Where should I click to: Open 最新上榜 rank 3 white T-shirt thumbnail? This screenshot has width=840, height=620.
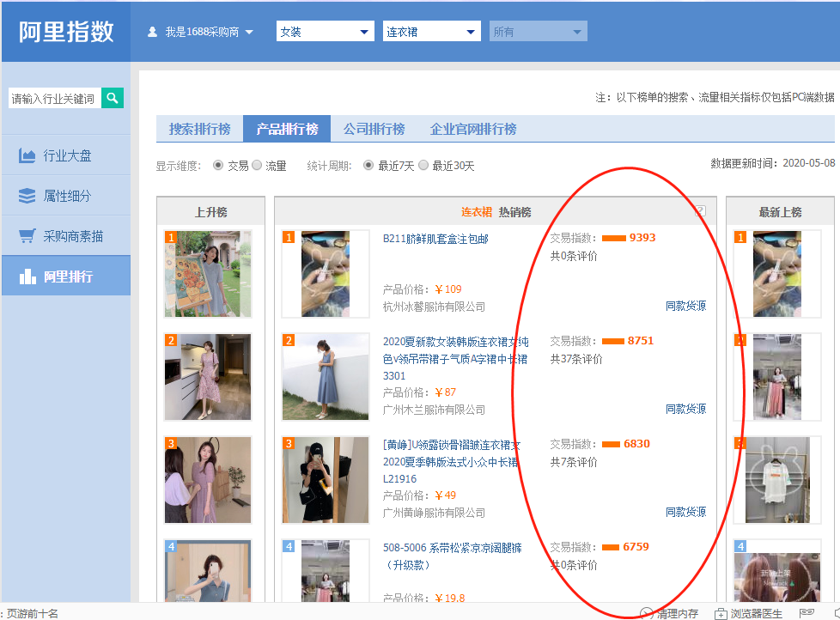point(777,480)
